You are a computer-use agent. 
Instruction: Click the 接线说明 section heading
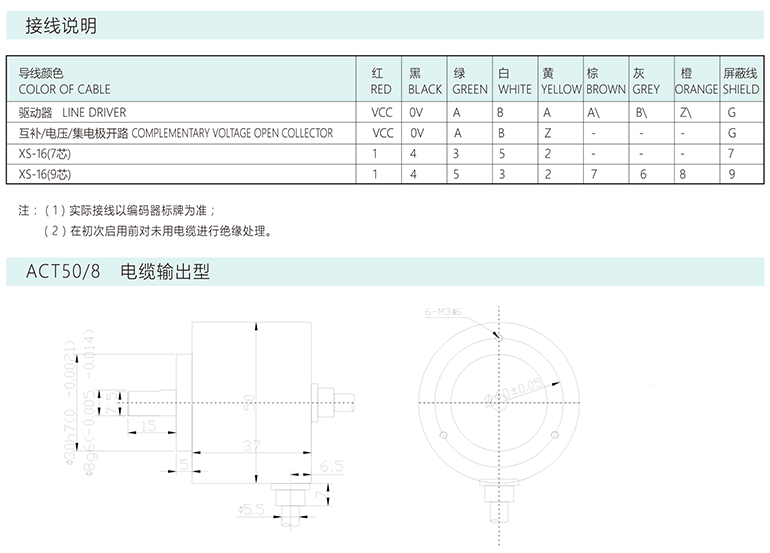(61, 26)
